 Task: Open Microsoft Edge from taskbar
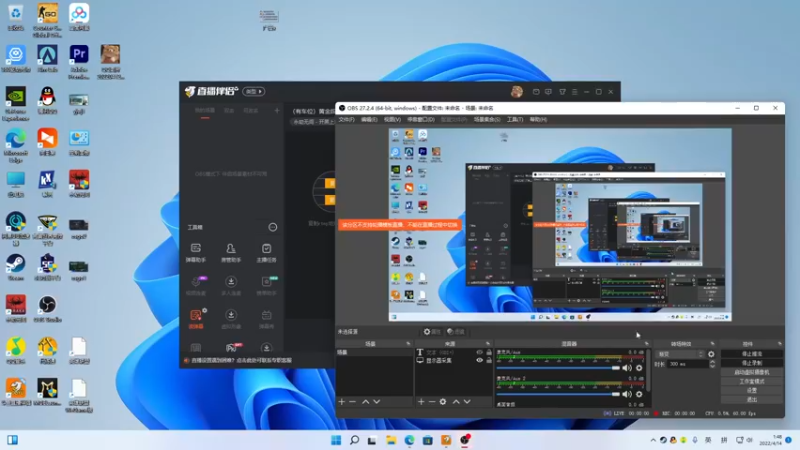pyautogui.click(x=409, y=440)
